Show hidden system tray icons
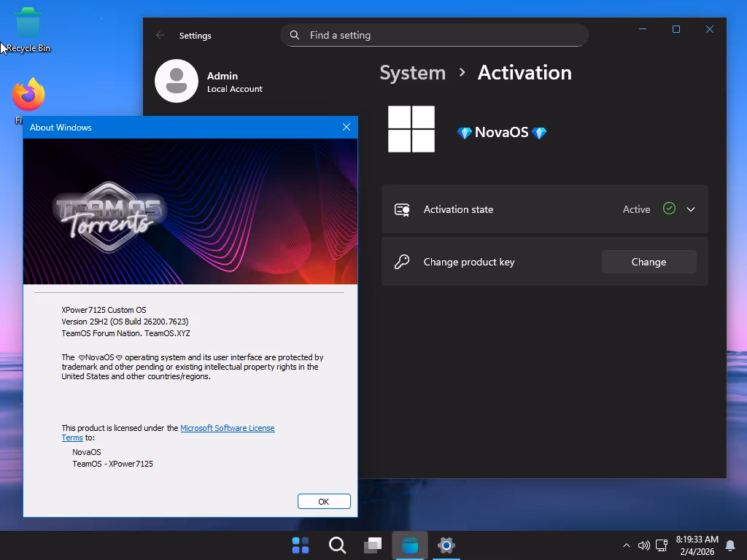 (626, 545)
